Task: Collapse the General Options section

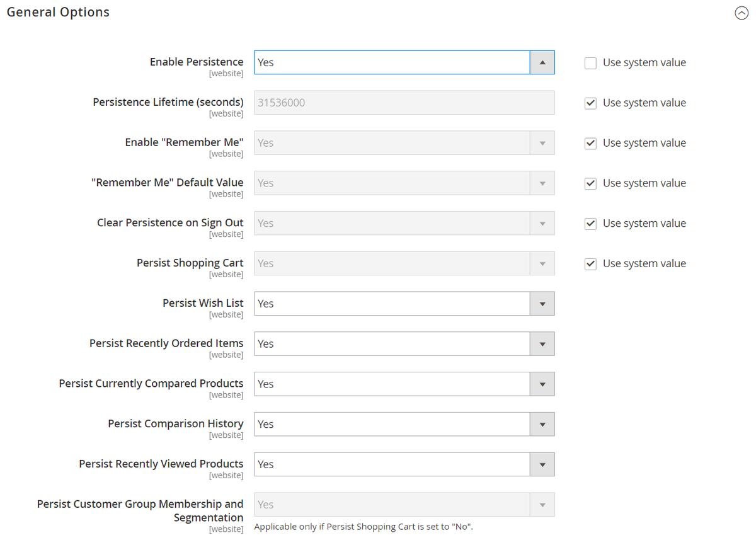Action: pyautogui.click(x=742, y=13)
